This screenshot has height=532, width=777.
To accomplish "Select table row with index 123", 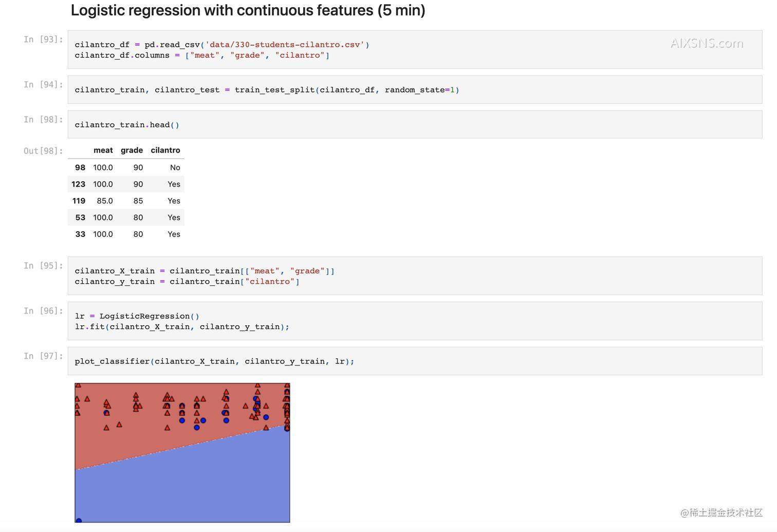I will pyautogui.click(x=126, y=184).
